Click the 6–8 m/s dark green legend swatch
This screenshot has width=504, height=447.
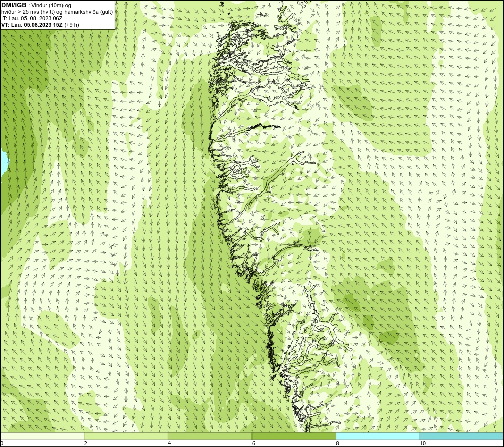tap(294, 436)
